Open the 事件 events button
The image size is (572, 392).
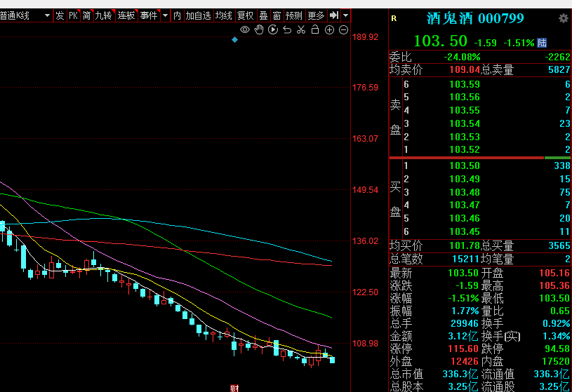[x=149, y=15]
